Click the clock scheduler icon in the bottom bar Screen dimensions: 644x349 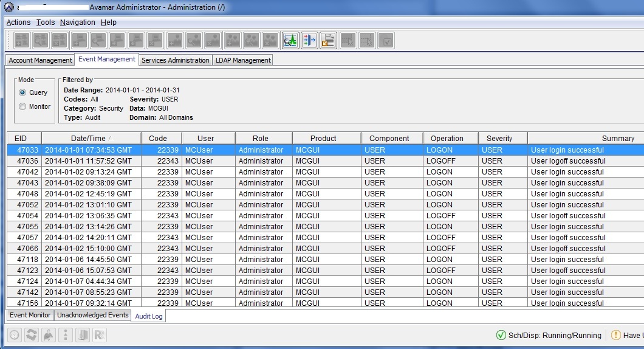(x=15, y=335)
